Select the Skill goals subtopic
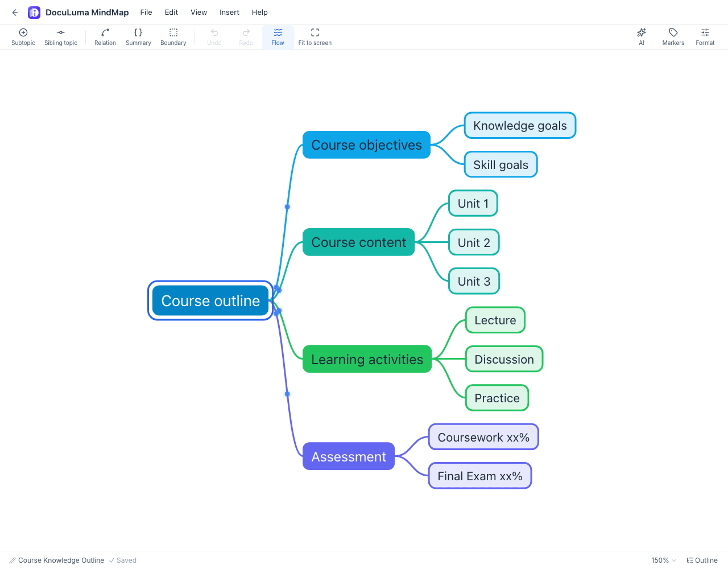The image size is (728, 569). (x=501, y=164)
